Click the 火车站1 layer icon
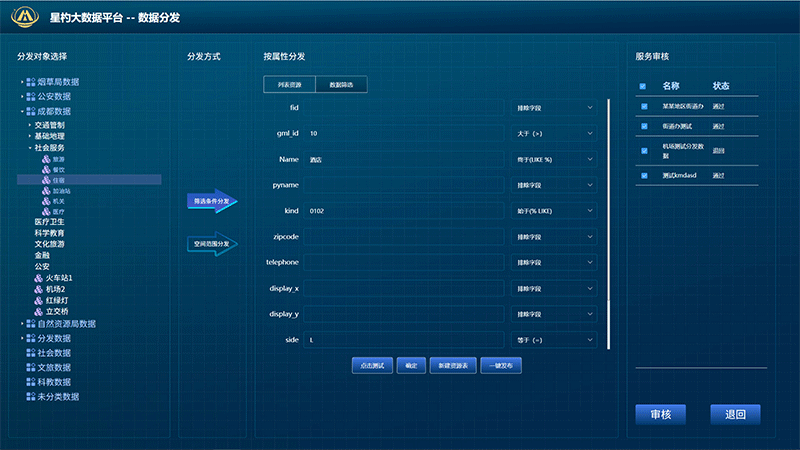The height and width of the screenshot is (450, 800). tap(38, 277)
